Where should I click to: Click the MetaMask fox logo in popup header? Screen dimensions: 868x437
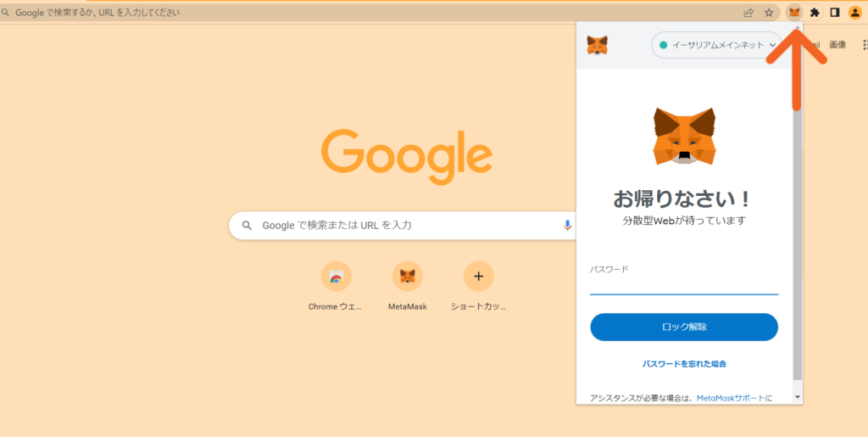(598, 46)
